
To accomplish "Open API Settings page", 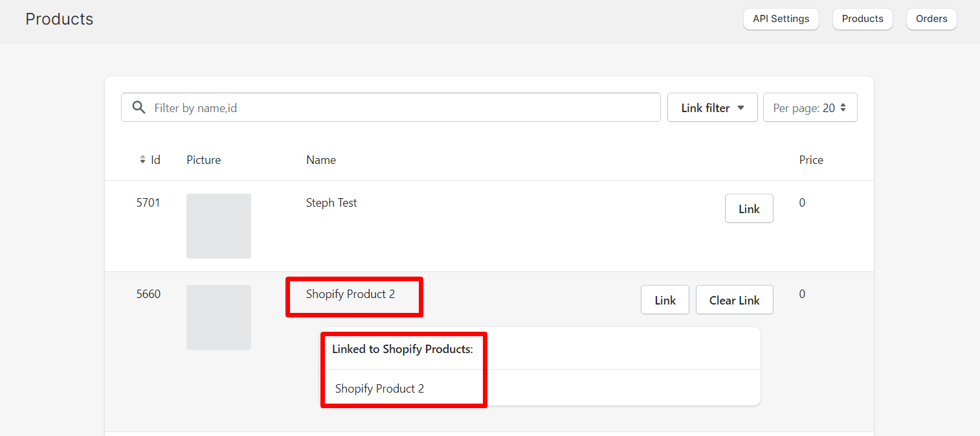I will [781, 19].
